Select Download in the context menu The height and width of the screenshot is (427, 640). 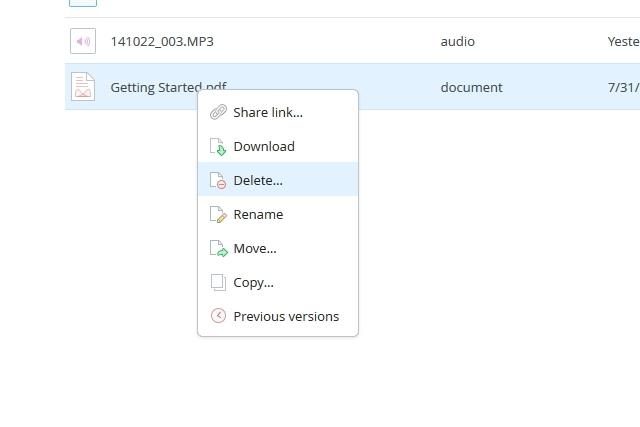coord(278,146)
